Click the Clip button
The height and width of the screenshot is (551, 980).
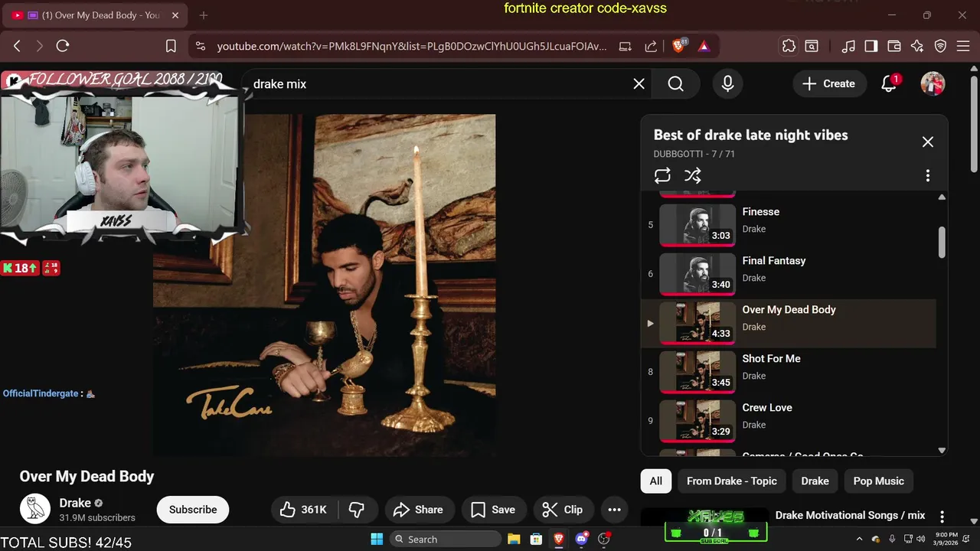point(562,510)
